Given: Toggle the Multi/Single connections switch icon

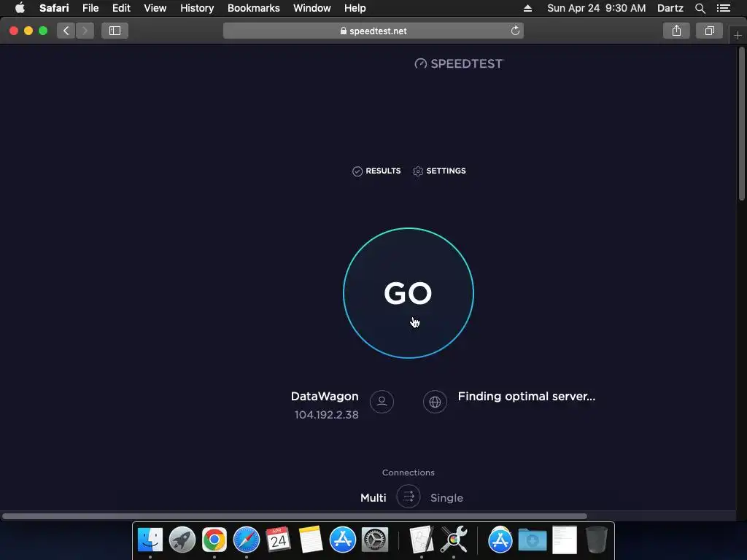Looking at the screenshot, I should [x=409, y=497].
